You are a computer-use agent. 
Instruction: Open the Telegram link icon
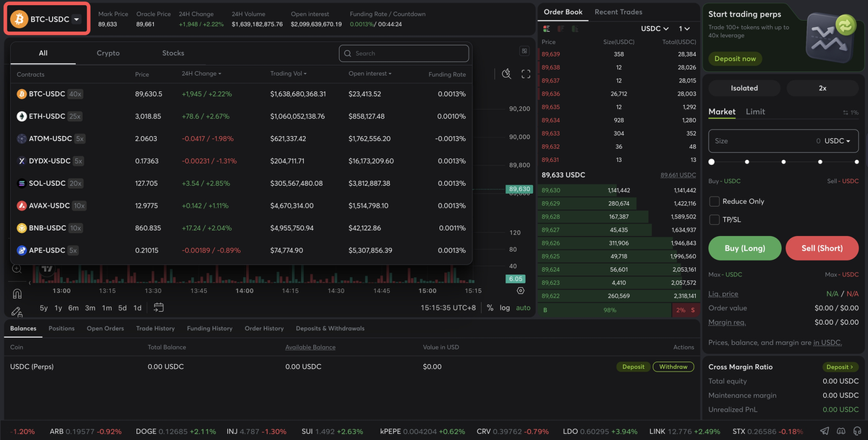pos(826,431)
